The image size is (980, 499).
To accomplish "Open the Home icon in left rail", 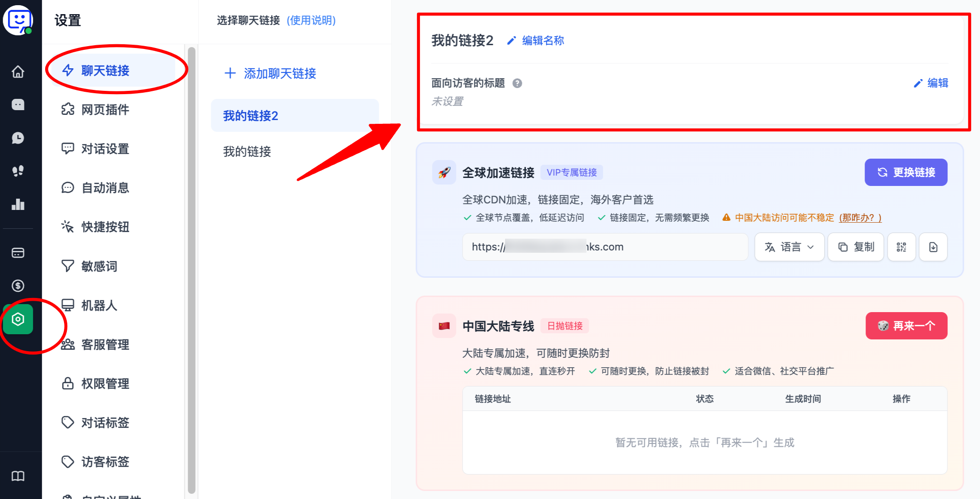I will pyautogui.click(x=18, y=72).
